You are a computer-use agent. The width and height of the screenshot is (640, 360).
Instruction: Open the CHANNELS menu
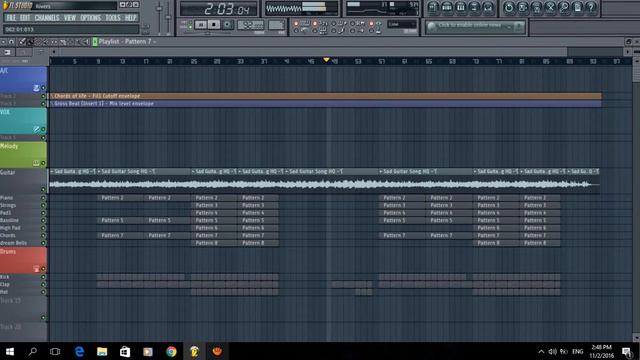point(47,18)
